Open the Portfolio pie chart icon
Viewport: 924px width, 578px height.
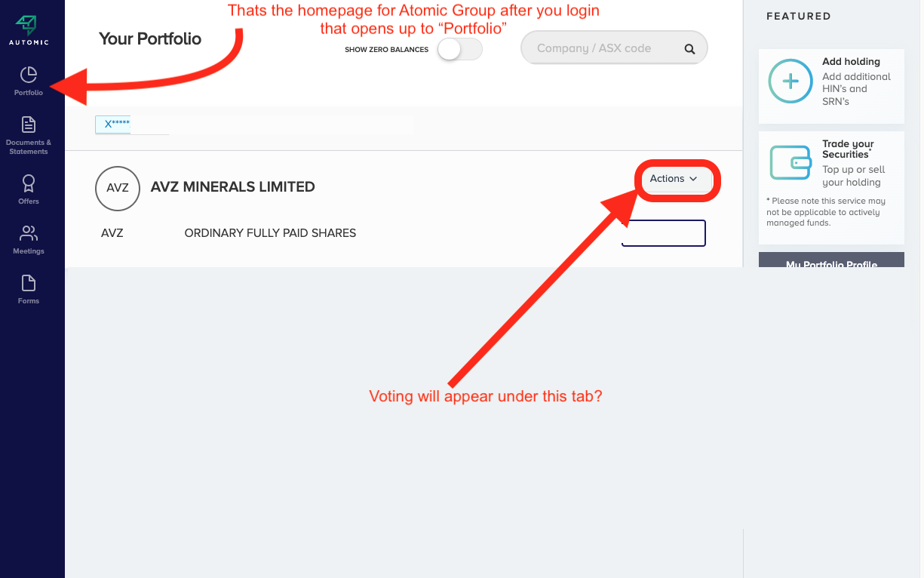point(29,75)
